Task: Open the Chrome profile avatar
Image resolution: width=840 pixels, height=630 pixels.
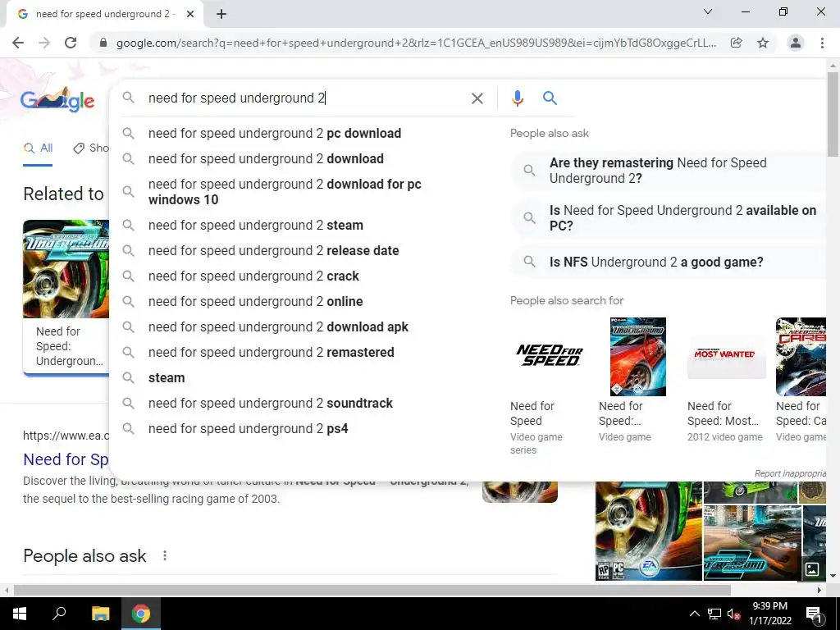Action: tap(796, 43)
